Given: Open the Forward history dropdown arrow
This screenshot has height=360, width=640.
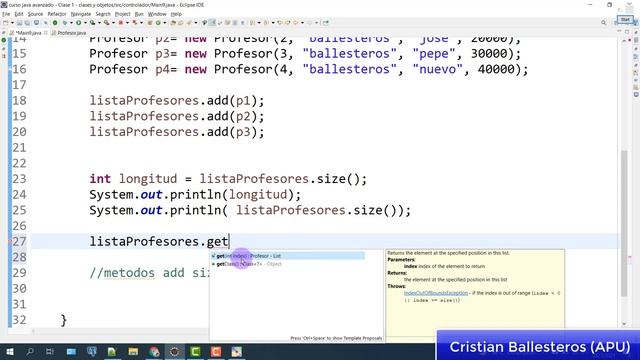Looking at the screenshot, I should 316,23.
